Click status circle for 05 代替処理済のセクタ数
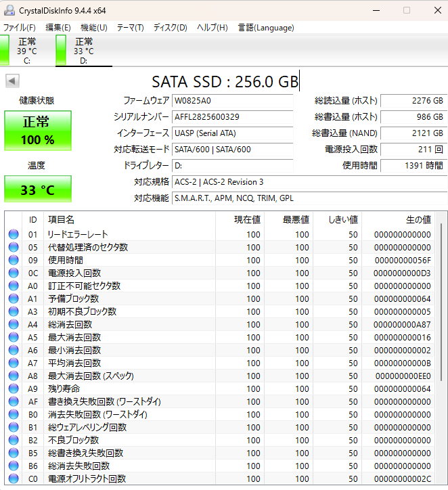Viewport: 448px width, 490px height. coord(14,247)
